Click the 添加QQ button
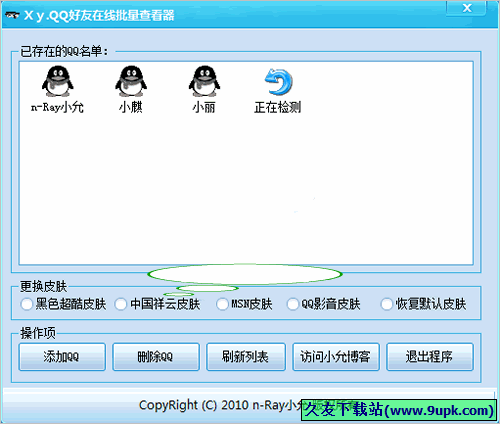Image resolution: width=500 pixels, height=424 pixels. tap(62, 357)
